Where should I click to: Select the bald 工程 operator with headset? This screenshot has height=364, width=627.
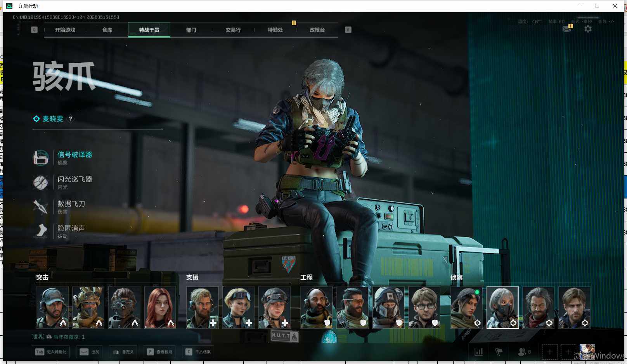(x=317, y=307)
